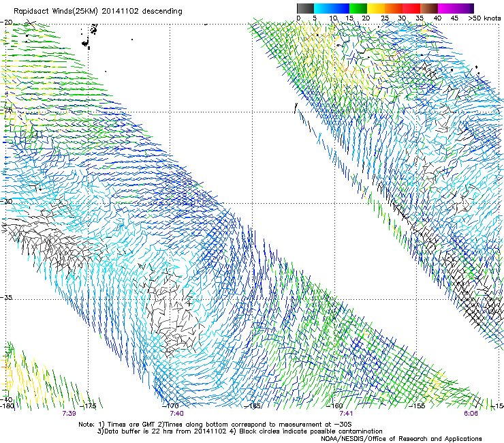This screenshot has height=443, width=504.
Task: Click the '-35' latitude axis label
Action: (6, 297)
